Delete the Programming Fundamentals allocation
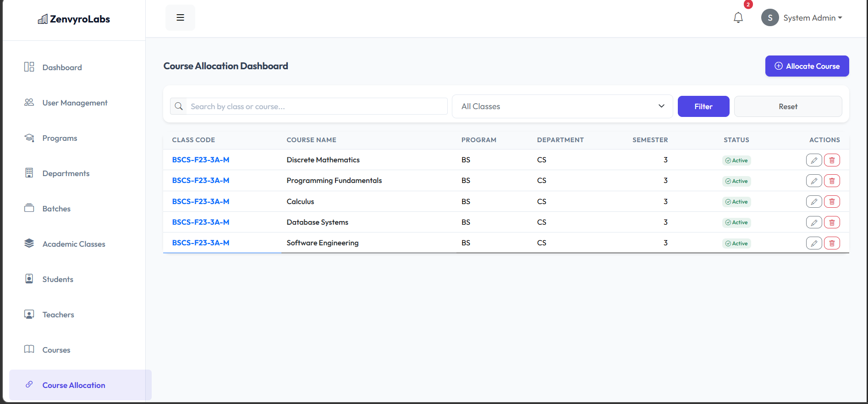The image size is (868, 404). [832, 181]
